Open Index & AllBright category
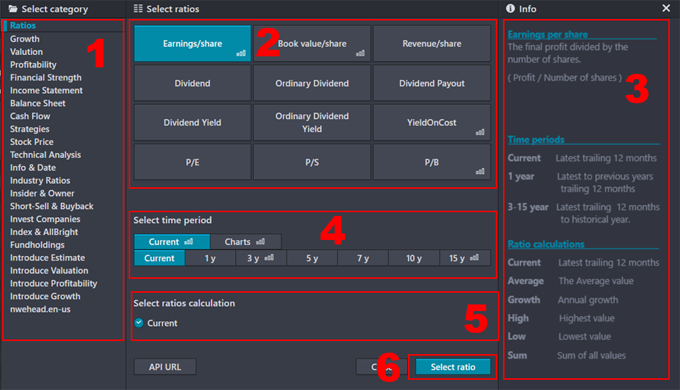680x390 pixels. (x=44, y=232)
